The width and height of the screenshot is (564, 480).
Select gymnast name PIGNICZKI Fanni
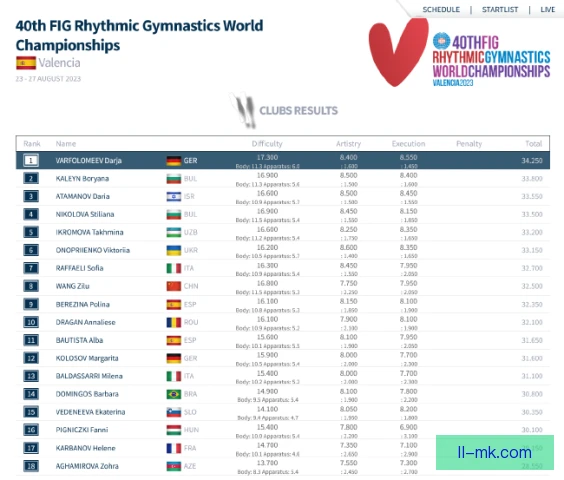pyautogui.click(x=82, y=430)
